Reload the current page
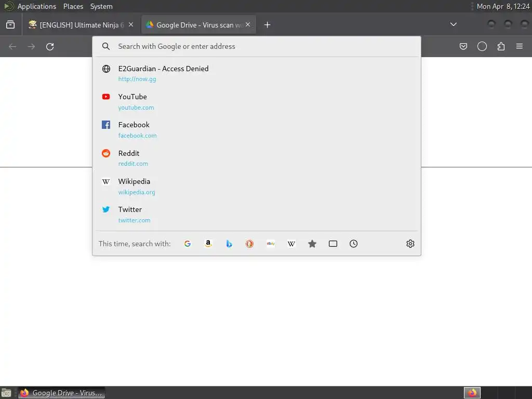 point(50,46)
